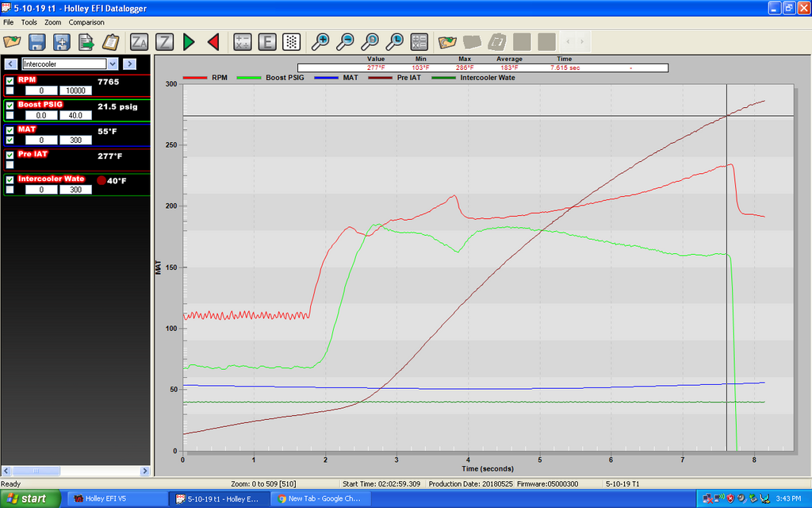Click the green play arrow icon
Viewport: 812px width, 508px height.
pos(189,42)
